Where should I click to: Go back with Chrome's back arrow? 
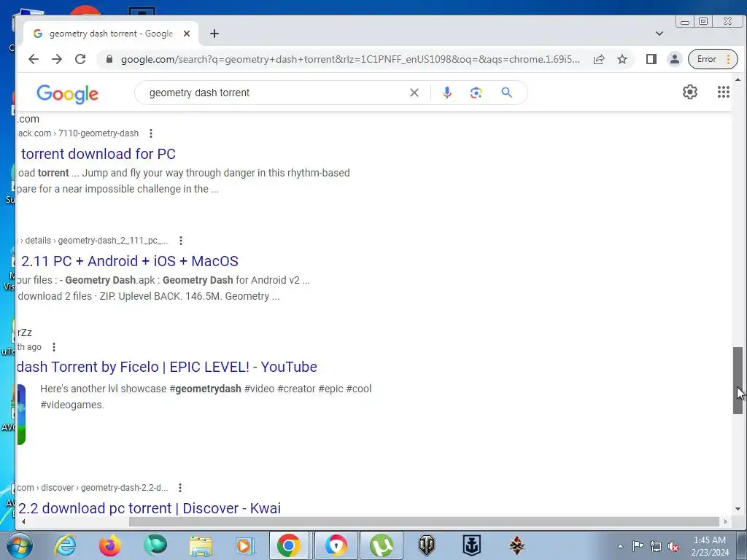click(x=34, y=59)
